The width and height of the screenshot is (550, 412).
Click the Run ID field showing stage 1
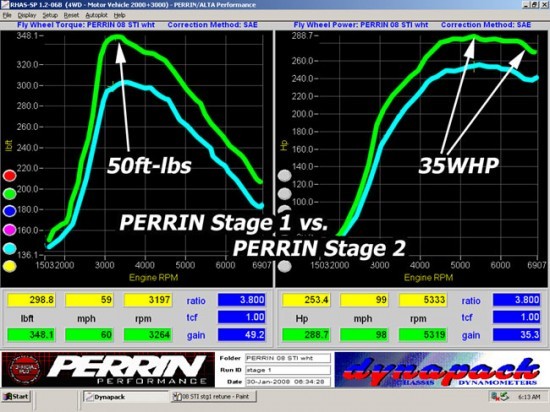click(x=288, y=370)
